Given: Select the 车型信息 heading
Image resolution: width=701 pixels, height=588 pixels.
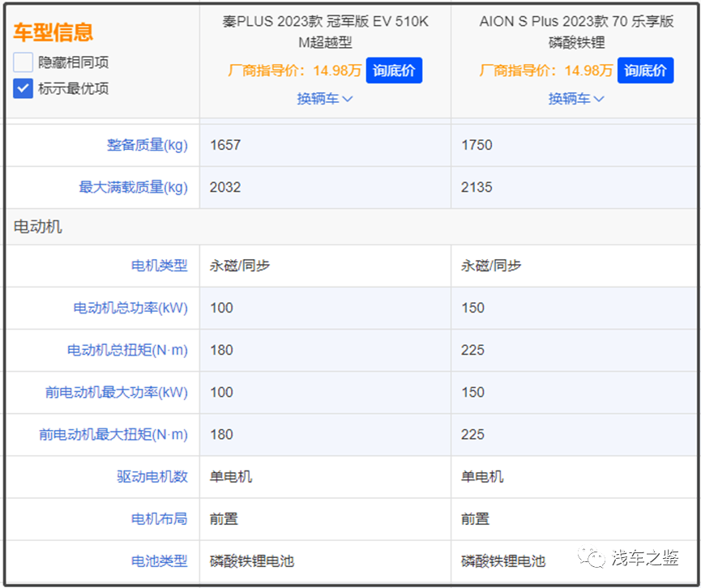Looking at the screenshot, I should 53,32.
